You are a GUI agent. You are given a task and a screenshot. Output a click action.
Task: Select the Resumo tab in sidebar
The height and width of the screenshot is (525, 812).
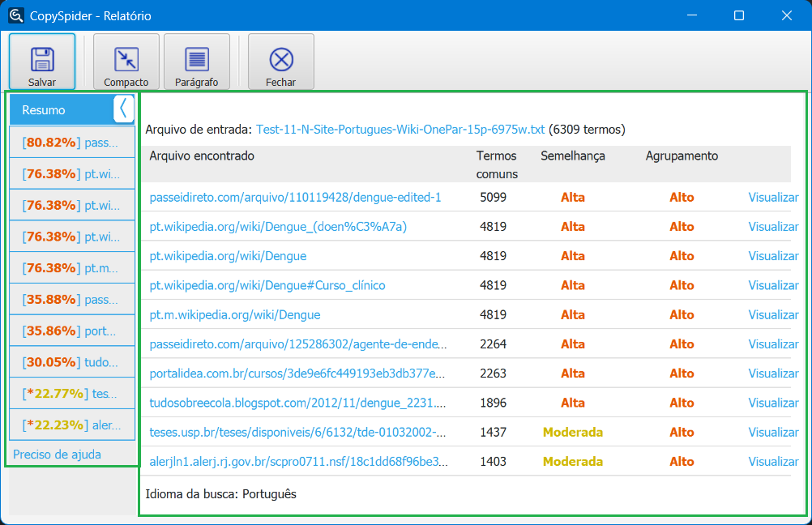click(x=45, y=110)
